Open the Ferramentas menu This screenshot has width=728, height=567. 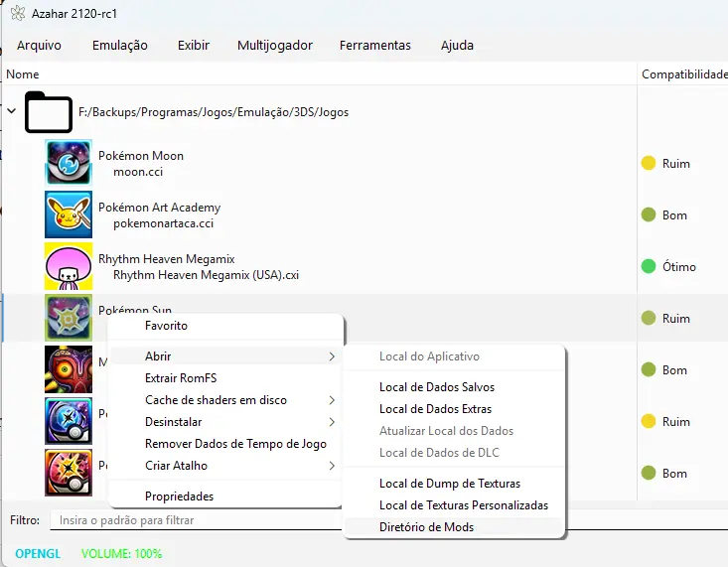click(375, 45)
